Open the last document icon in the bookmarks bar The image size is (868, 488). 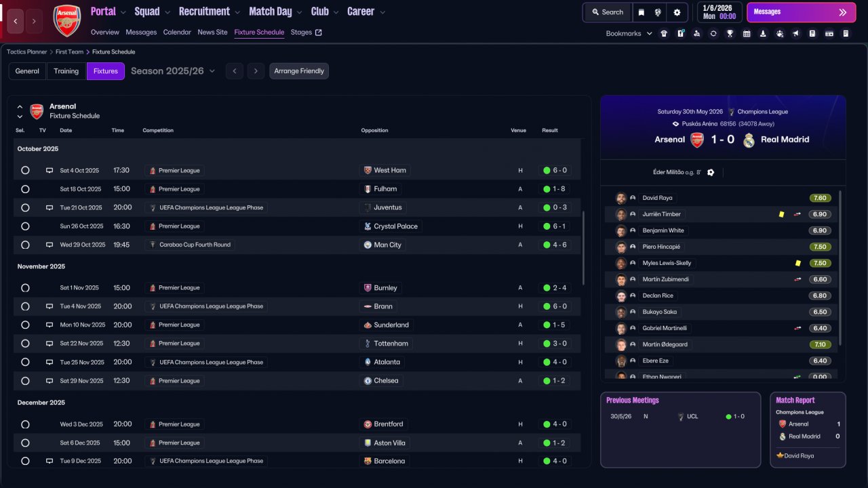[x=846, y=33]
